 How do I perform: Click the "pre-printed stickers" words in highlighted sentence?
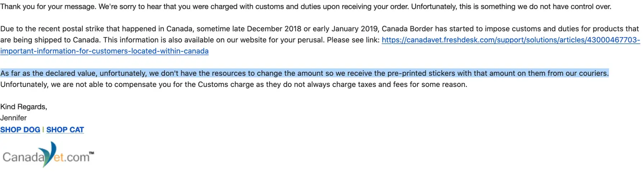(421, 73)
